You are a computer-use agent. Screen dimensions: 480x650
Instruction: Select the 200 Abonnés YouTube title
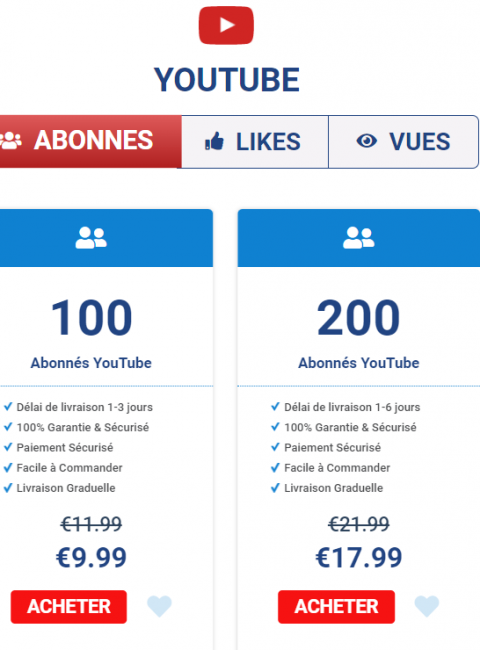359,363
